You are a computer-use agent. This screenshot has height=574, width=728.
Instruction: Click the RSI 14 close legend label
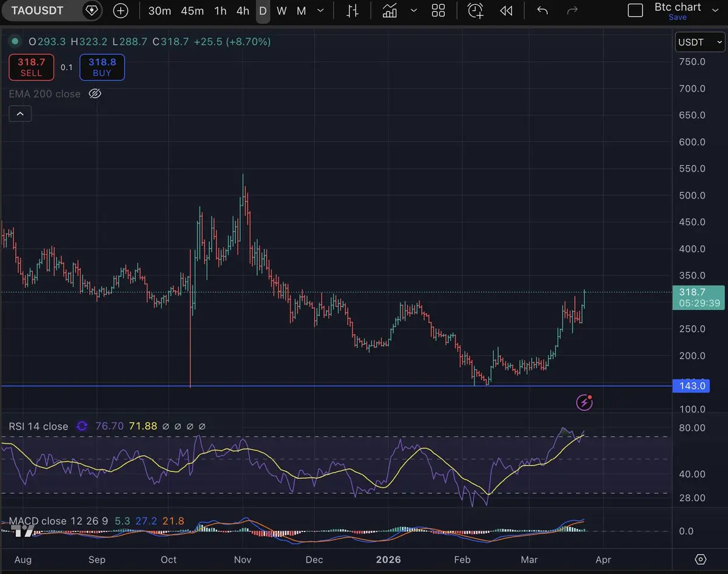point(38,427)
